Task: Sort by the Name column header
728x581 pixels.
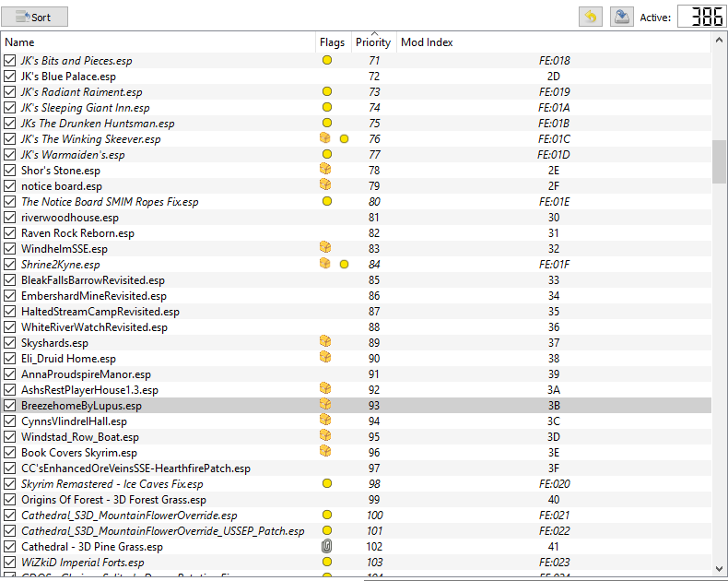Action: pyautogui.click(x=158, y=42)
